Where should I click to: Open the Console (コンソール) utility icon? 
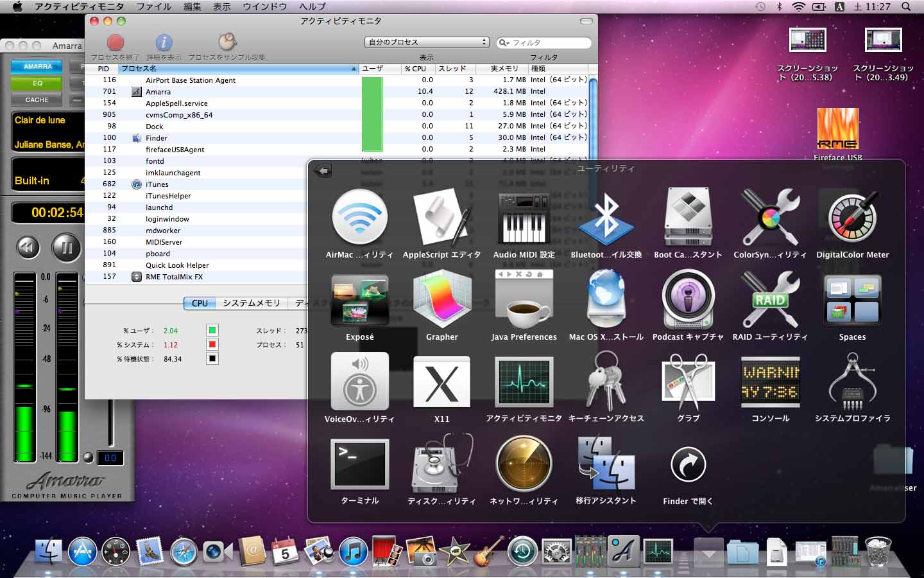tap(770, 381)
